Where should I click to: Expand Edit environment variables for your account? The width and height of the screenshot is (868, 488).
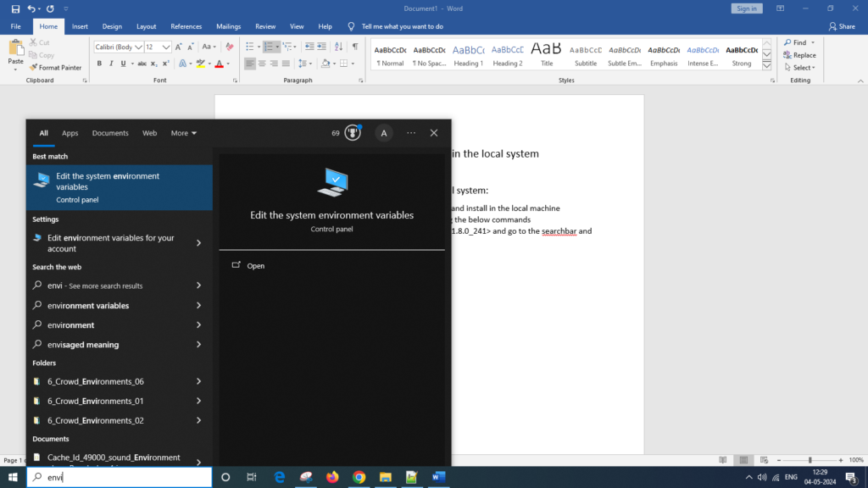click(x=198, y=243)
